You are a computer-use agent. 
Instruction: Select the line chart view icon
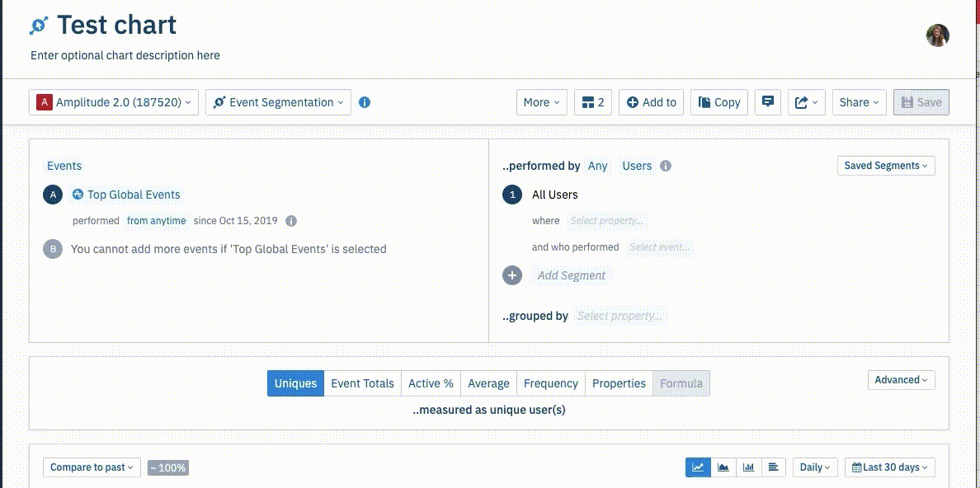coord(698,467)
